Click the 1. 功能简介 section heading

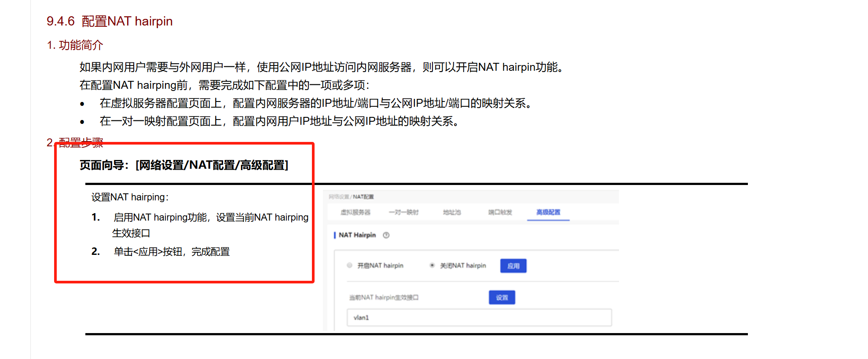pos(75,45)
